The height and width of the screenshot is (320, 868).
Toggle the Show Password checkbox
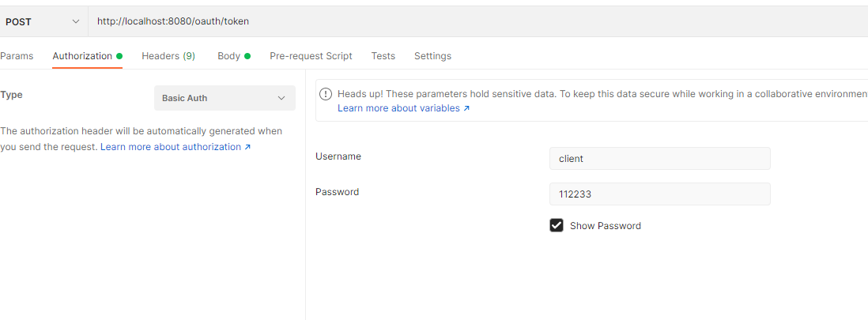point(557,225)
